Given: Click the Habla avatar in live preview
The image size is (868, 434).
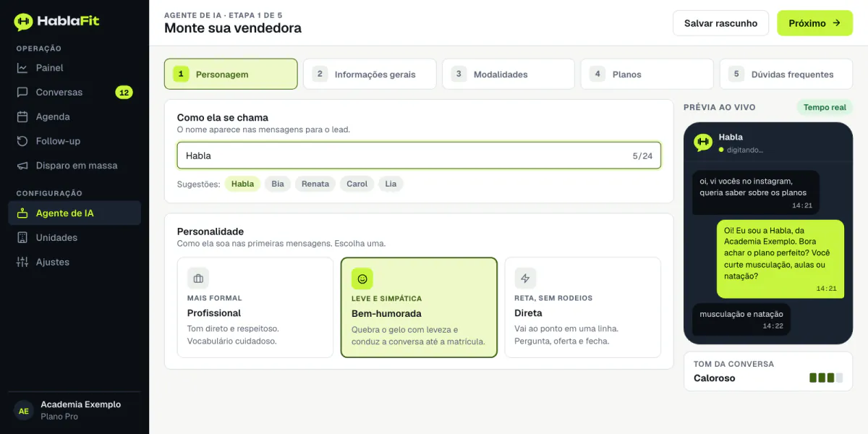Looking at the screenshot, I should tap(703, 142).
